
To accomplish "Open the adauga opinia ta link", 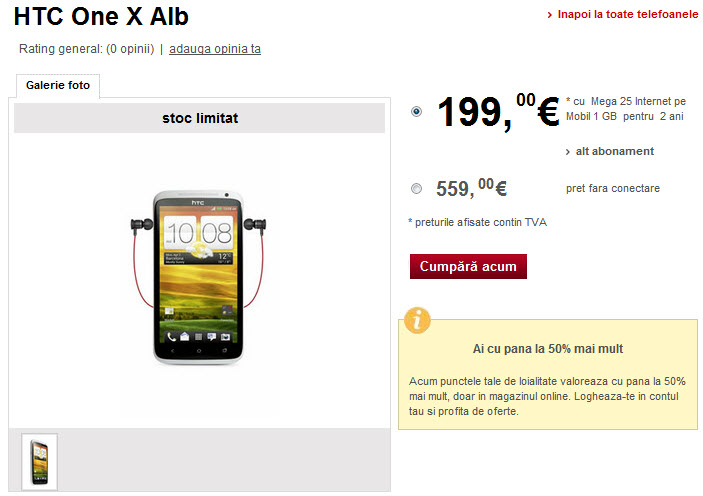I will coord(215,48).
